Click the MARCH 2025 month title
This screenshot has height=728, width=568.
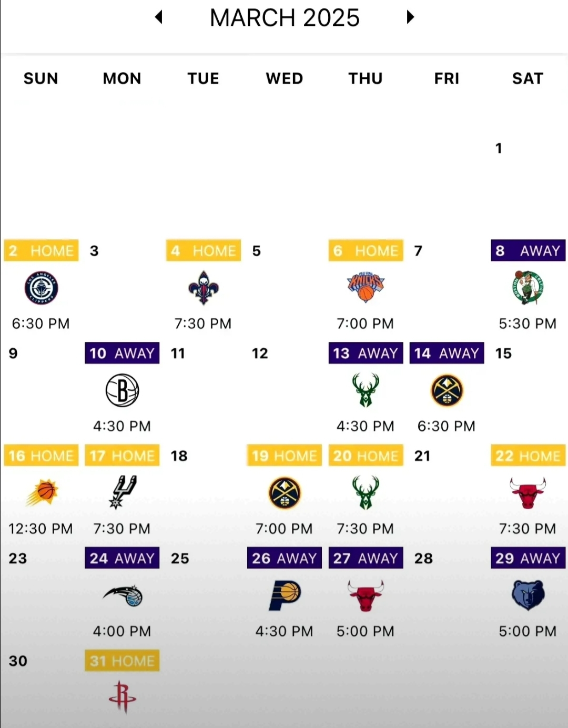tap(285, 18)
